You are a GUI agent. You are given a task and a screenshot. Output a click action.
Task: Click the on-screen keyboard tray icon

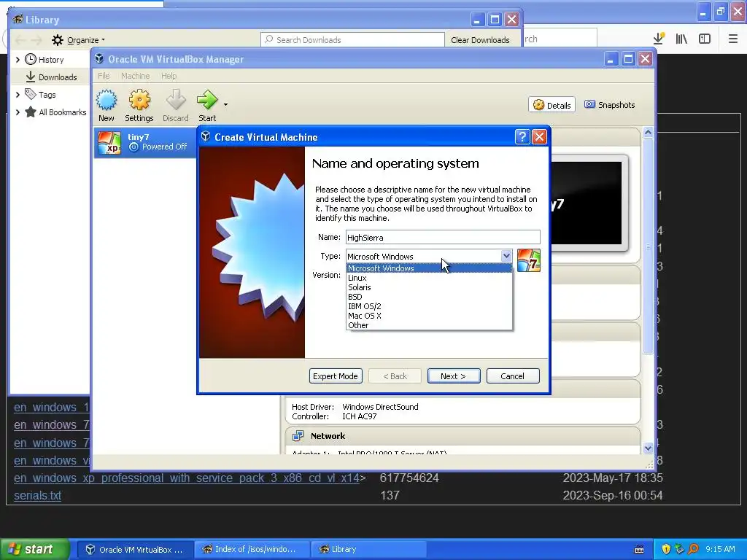click(x=639, y=550)
